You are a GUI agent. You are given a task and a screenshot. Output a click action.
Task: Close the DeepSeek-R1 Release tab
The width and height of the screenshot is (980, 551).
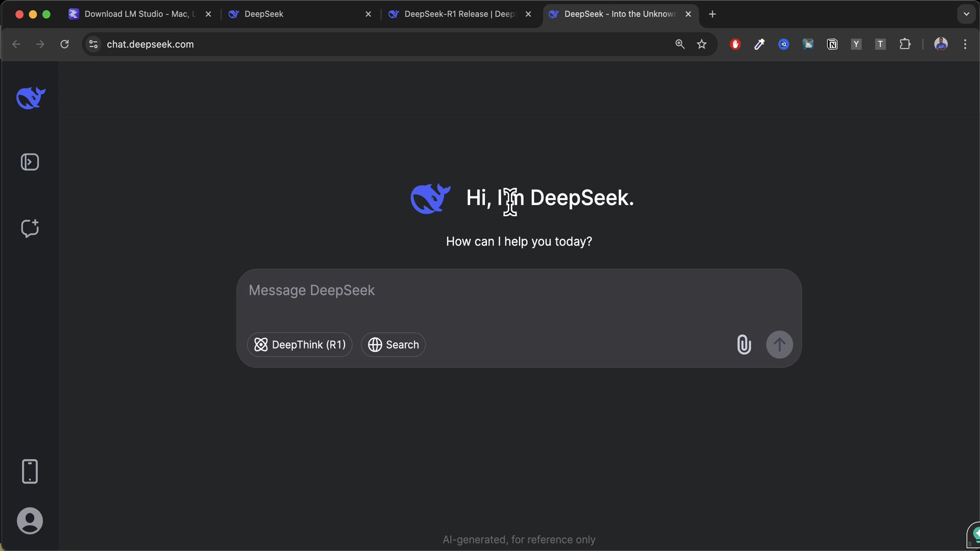pos(528,14)
